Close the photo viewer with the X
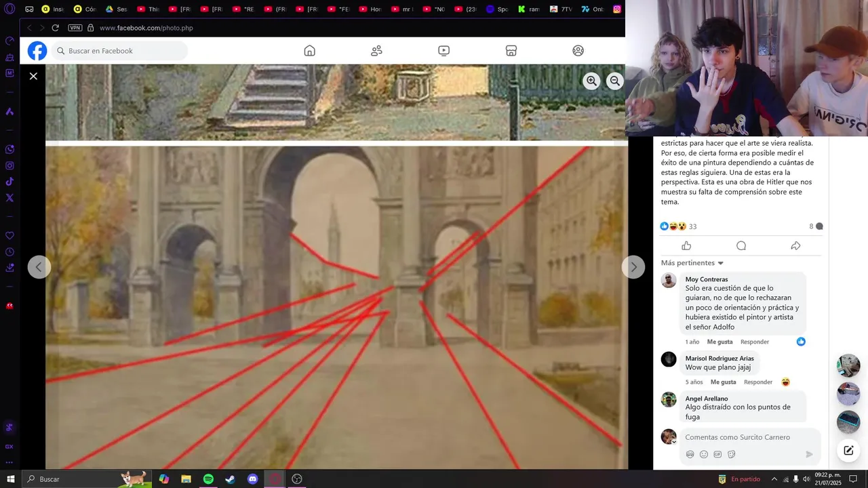The width and height of the screenshot is (868, 488). pos(33,76)
